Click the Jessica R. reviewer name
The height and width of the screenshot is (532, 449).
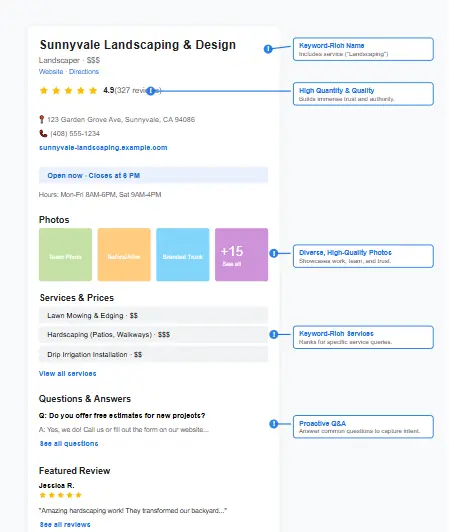point(57,486)
